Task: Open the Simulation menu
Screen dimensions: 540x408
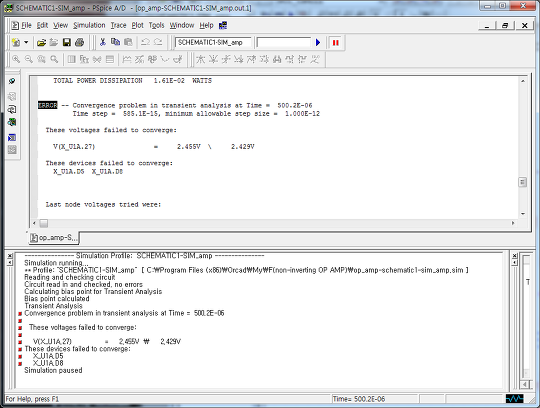Action: 89,25
